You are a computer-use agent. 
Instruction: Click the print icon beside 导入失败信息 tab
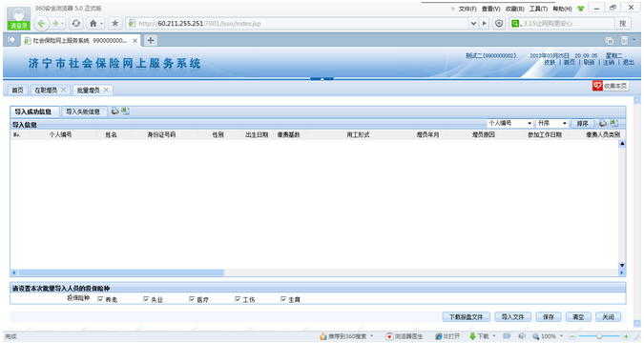click(115, 111)
